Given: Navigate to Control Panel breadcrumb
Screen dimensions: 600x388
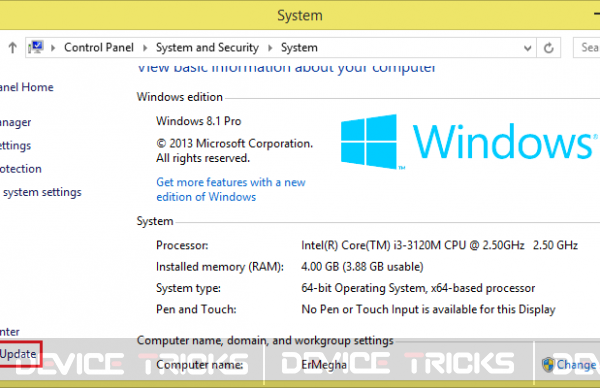Looking at the screenshot, I should point(99,47).
